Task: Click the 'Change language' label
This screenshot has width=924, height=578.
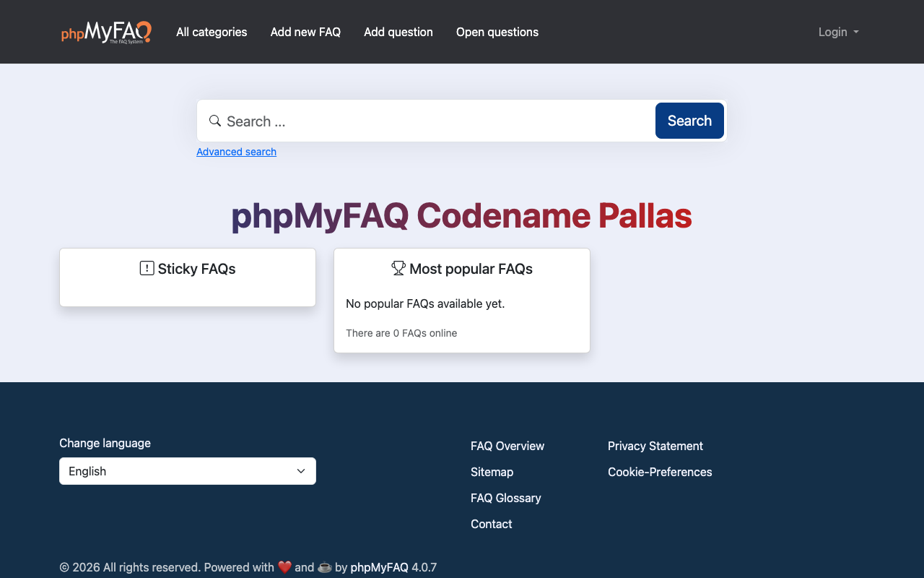Action: click(105, 443)
